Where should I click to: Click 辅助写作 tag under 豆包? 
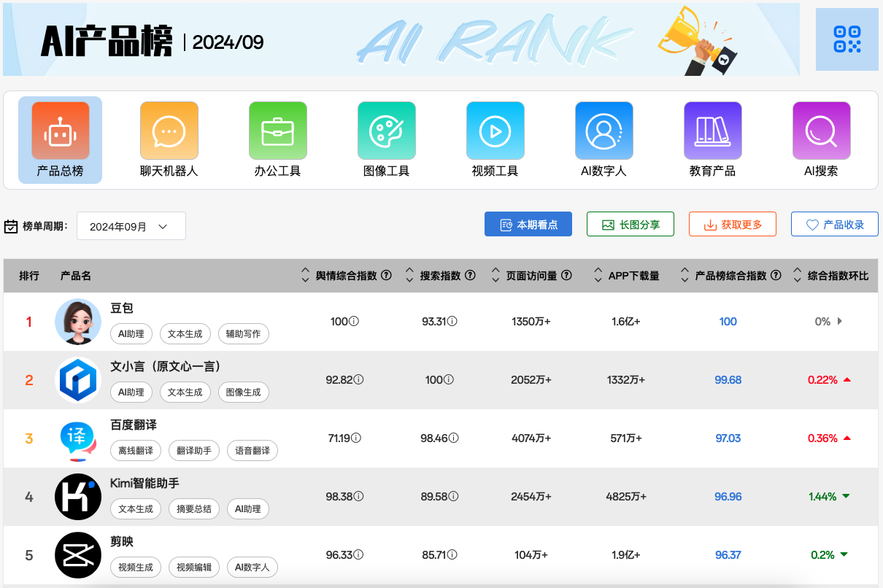tap(244, 334)
